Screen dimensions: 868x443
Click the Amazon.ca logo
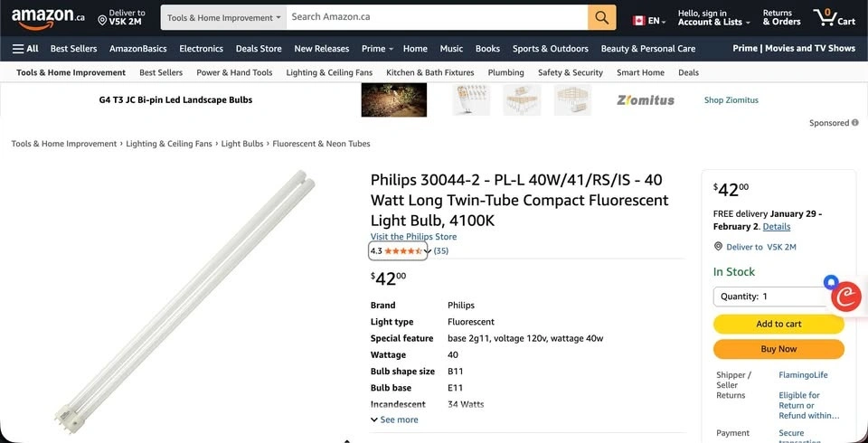pyautogui.click(x=48, y=16)
